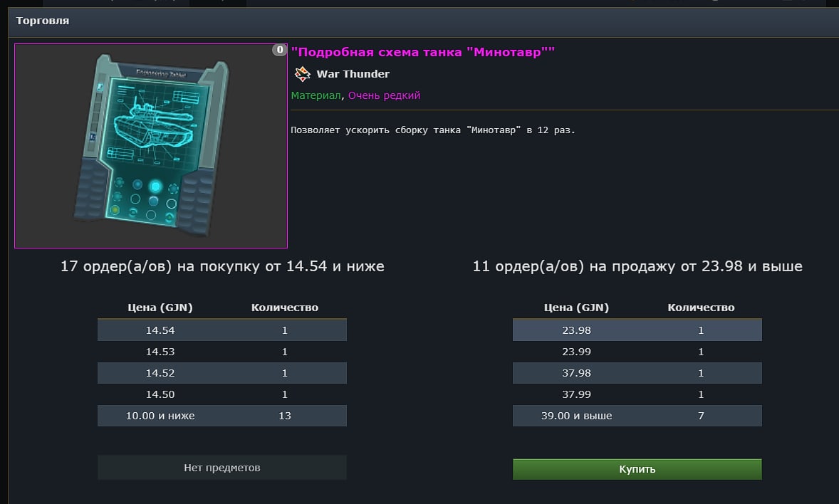Select the Торговля header title
Image resolution: width=839 pixels, height=504 pixels.
[42, 21]
